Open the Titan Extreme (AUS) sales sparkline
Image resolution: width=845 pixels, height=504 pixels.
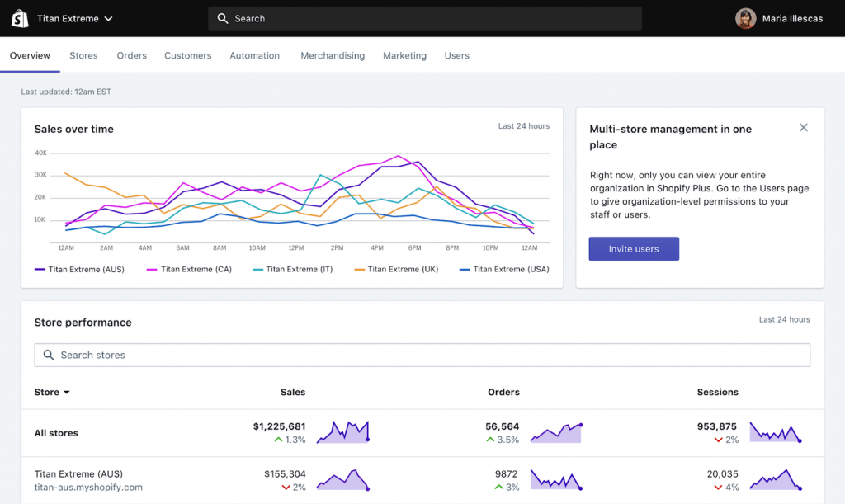[342, 480]
